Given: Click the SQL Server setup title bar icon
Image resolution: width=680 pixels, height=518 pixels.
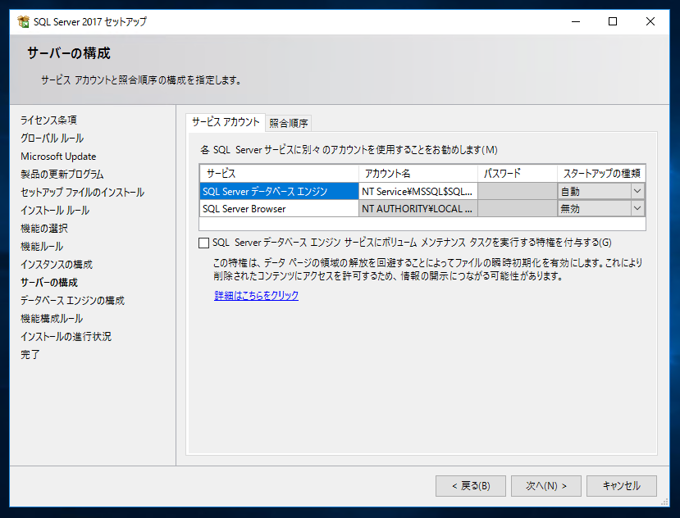Looking at the screenshot, I should 23,21.
